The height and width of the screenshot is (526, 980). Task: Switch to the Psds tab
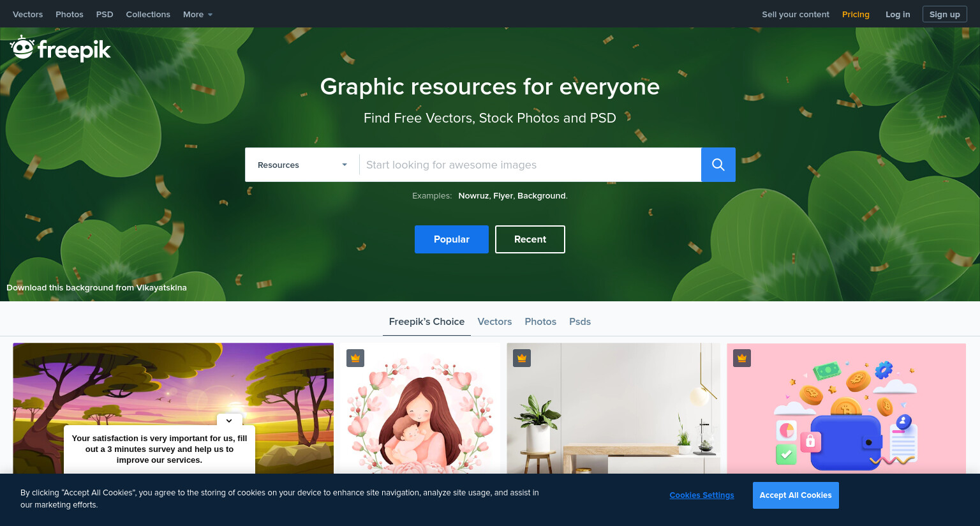point(580,322)
